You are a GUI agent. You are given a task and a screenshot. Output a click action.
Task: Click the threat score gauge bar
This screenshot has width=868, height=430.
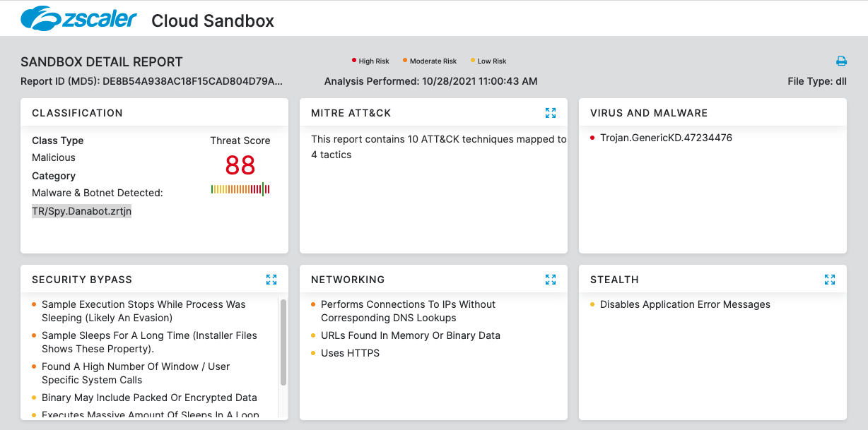coord(240,189)
